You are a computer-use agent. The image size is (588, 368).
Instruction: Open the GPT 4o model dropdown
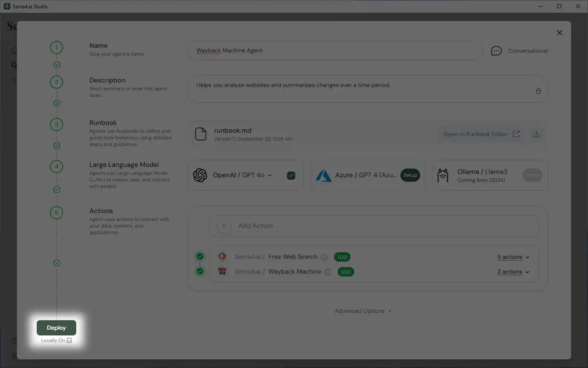(x=270, y=175)
